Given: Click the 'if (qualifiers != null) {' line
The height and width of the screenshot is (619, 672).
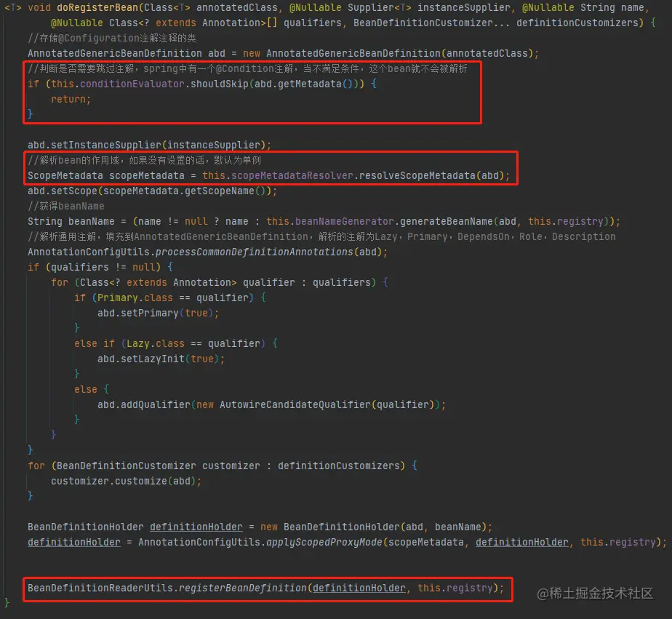Looking at the screenshot, I should pyautogui.click(x=100, y=268).
